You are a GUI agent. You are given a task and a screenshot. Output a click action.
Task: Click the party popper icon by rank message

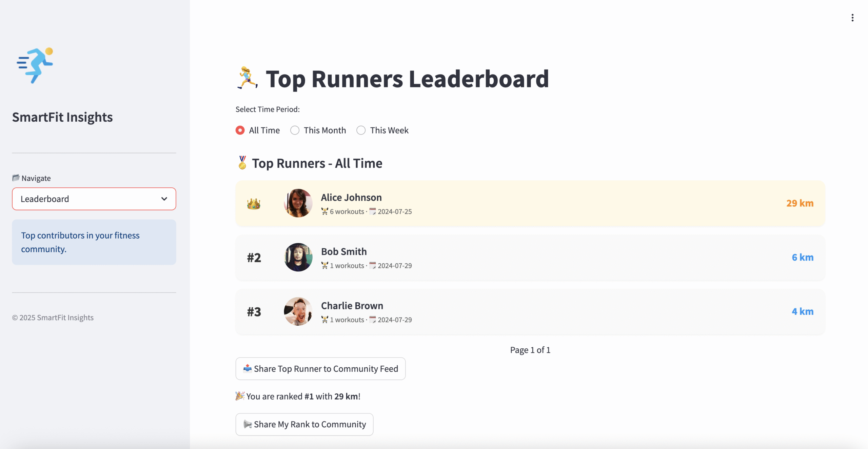click(240, 396)
